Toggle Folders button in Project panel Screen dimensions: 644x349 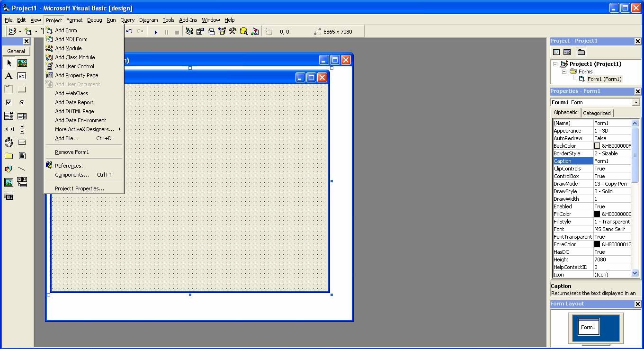click(x=581, y=52)
